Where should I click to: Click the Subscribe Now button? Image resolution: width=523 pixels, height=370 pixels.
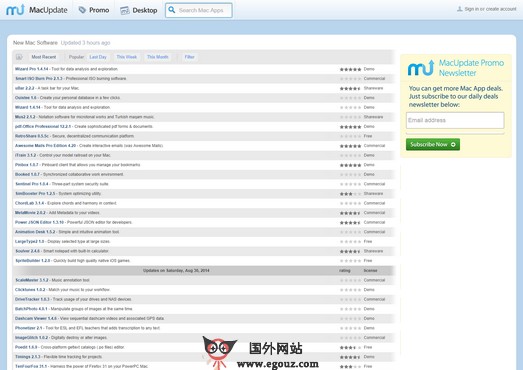tap(433, 144)
